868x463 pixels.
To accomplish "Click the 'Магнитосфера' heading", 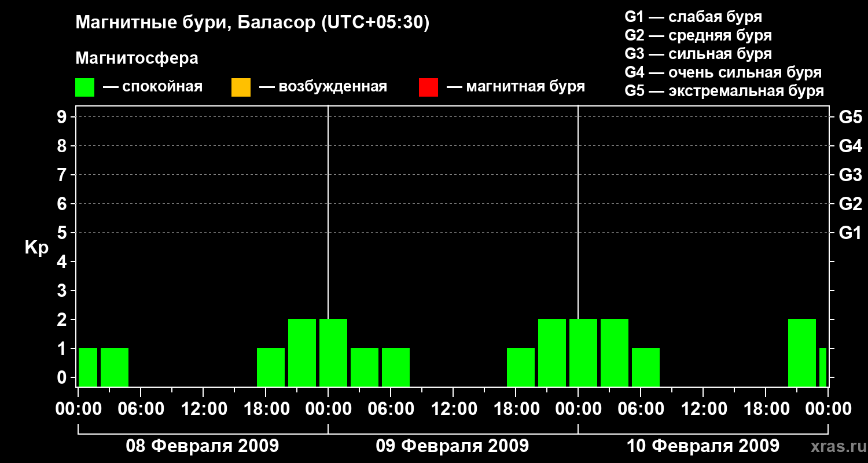I will [x=137, y=58].
